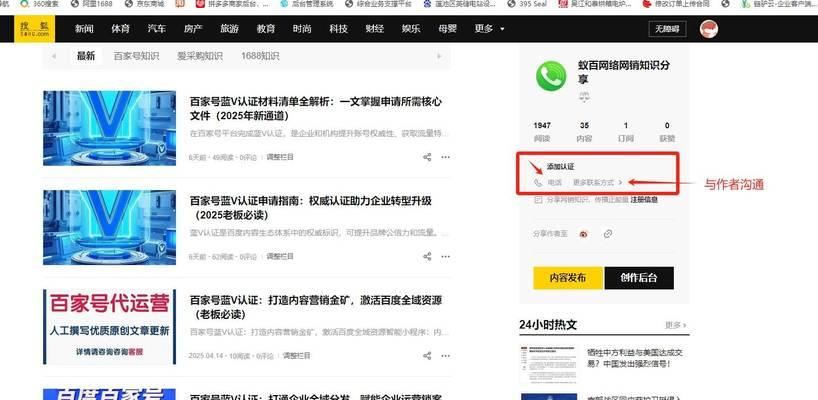
Task: Click the phone icon beside 电话
Action: [x=538, y=183]
